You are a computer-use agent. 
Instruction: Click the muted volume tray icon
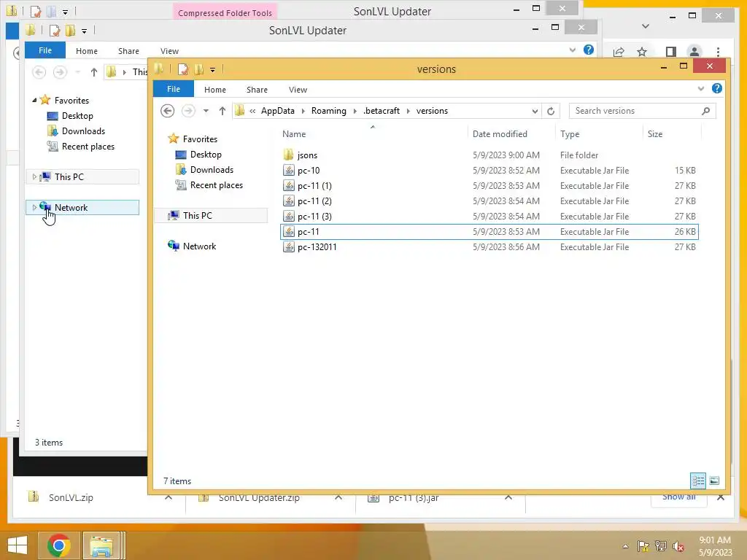pyautogui.click(x=678, y=546)
